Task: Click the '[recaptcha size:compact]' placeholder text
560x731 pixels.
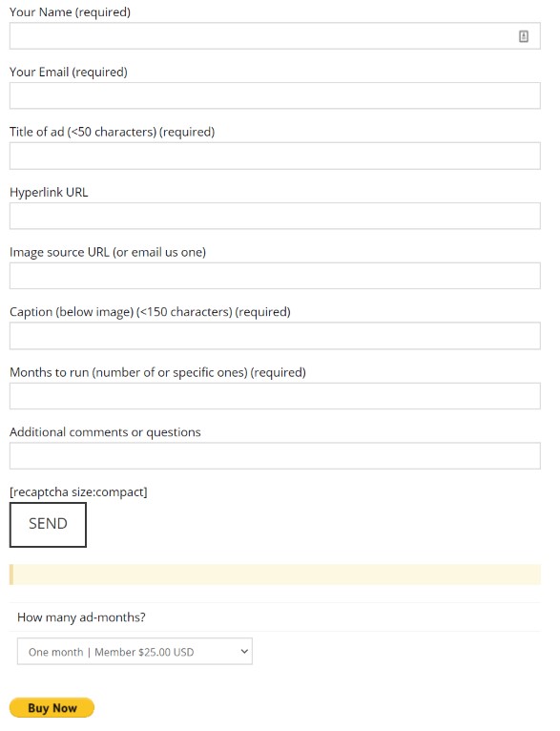Action: [78, 492]
